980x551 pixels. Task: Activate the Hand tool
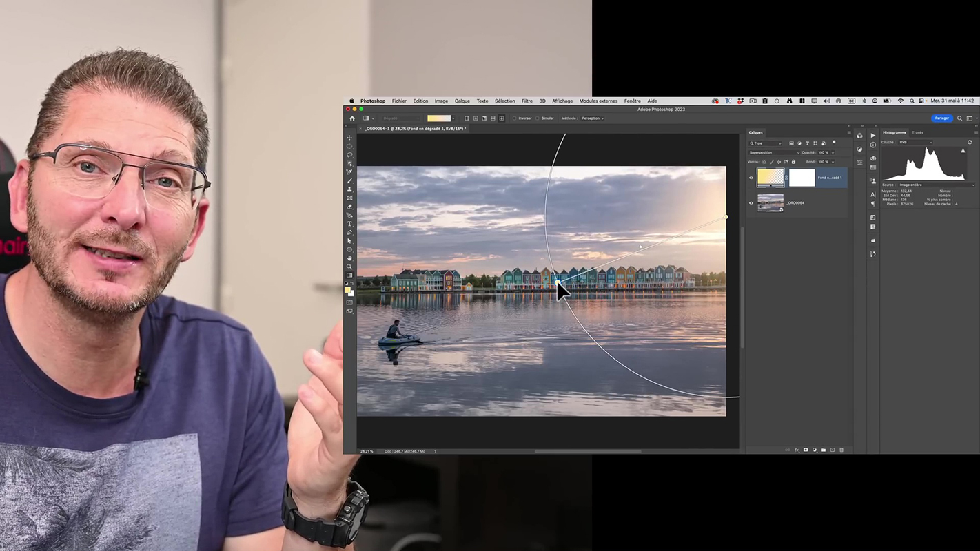click(x=350, y=258)
